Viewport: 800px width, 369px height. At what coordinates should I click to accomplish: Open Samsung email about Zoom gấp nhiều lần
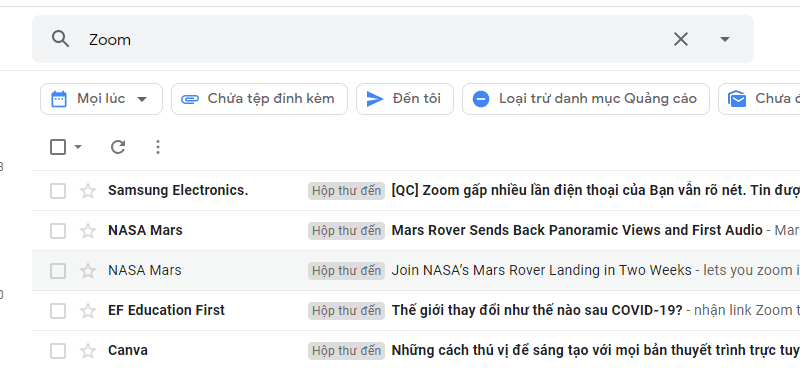(x=595, y=190)
